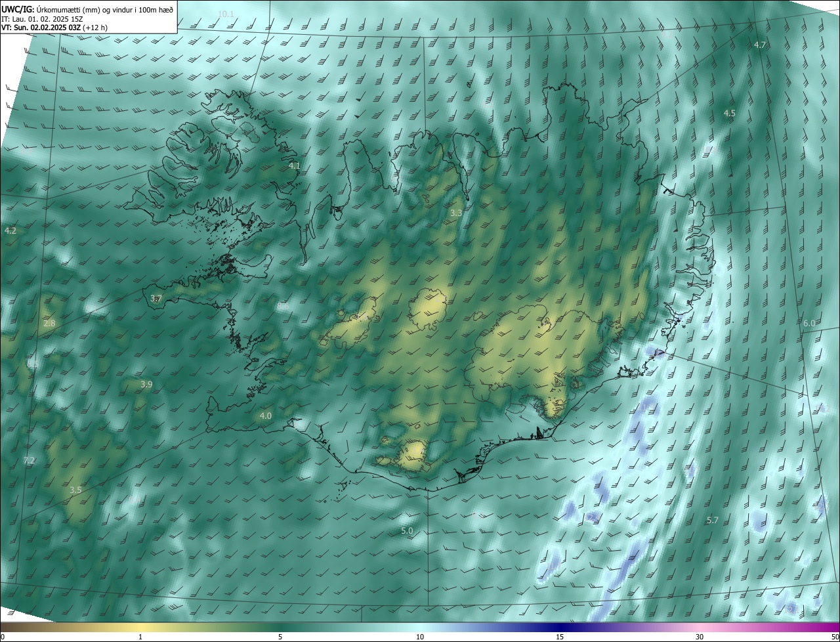Click the title 'Úrkomumætti (mm) og vindur i 100m hæð'
The width and height of the screenshot is (840, 642).
[105, 9]
